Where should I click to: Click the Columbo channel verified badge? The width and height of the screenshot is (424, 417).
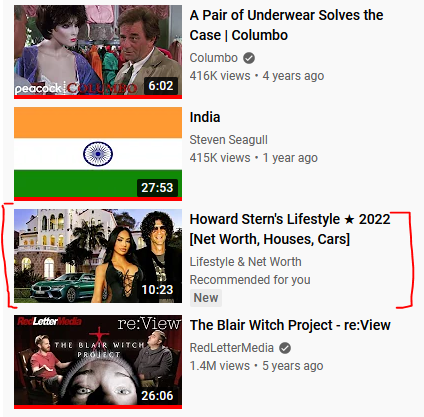[x=249, y=58]
